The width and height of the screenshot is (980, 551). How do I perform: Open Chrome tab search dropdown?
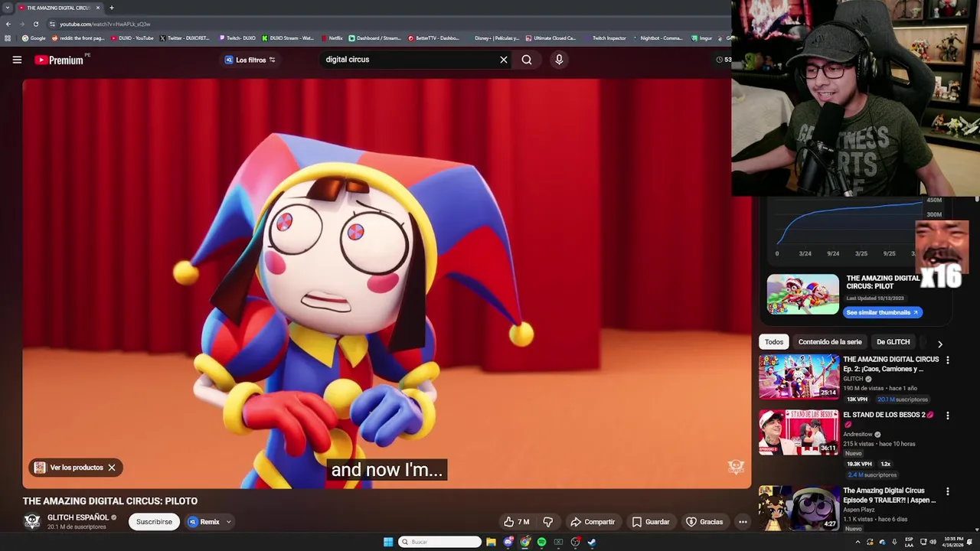(8, 8)
